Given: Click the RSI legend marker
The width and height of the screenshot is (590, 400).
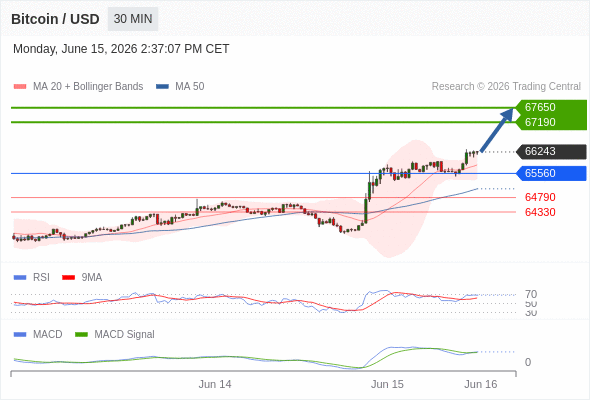Looking at the screenshot, I should (20, 278).
